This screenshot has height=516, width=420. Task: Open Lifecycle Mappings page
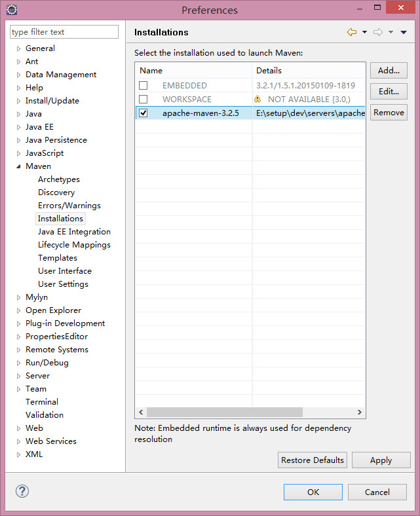coord(74,245)
